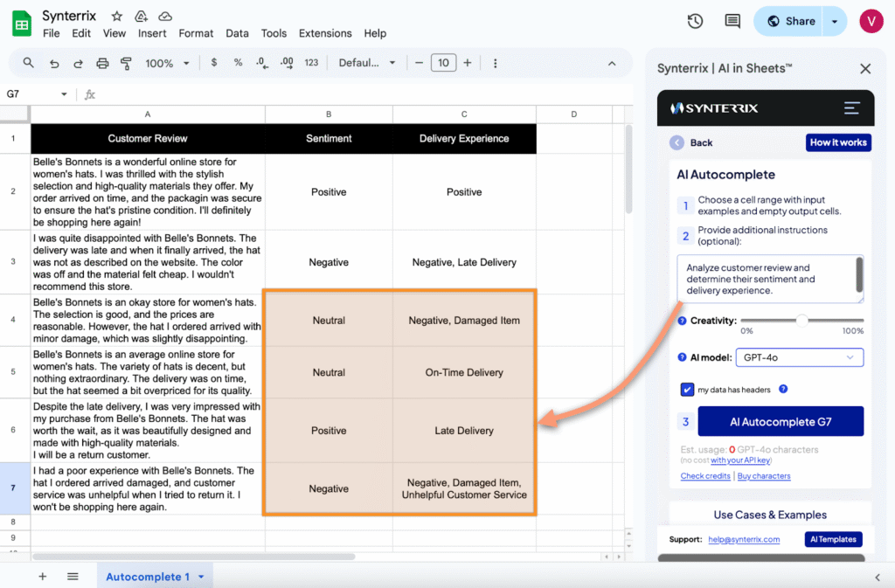Format as currency
This screenshot has width=895, height=588.
pyautogui.click(x=214, y=63)
